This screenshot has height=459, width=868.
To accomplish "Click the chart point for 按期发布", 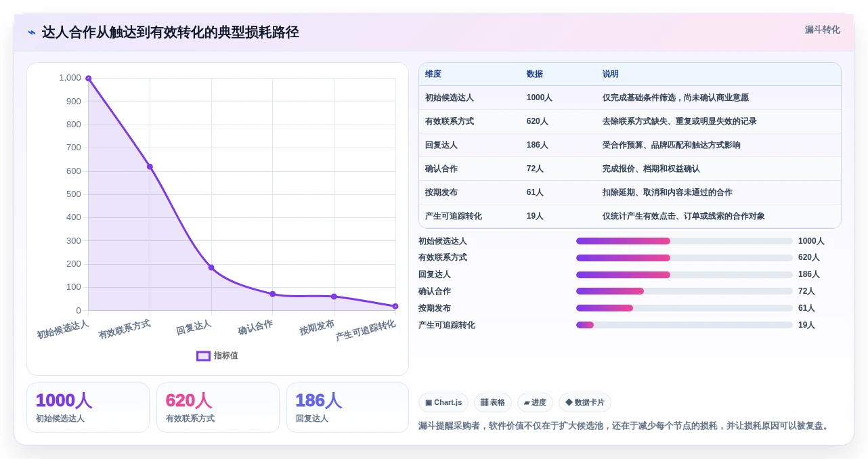I will [x=334, y=297].
